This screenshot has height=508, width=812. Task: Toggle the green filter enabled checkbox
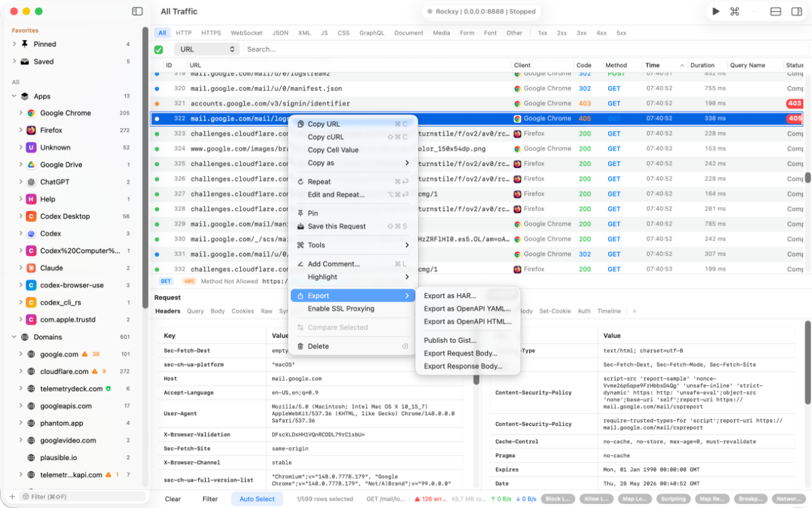tap(158, 49)
